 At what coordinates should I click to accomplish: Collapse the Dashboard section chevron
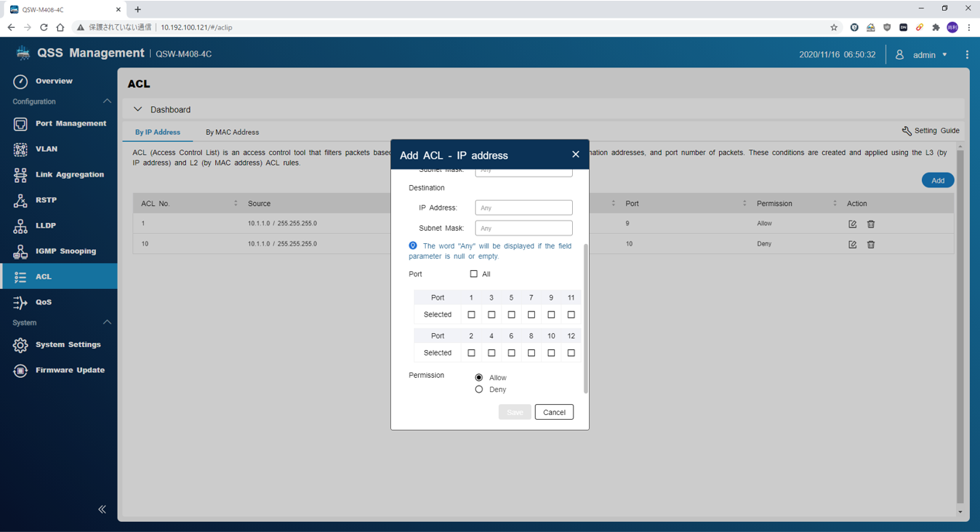point(138,110)
